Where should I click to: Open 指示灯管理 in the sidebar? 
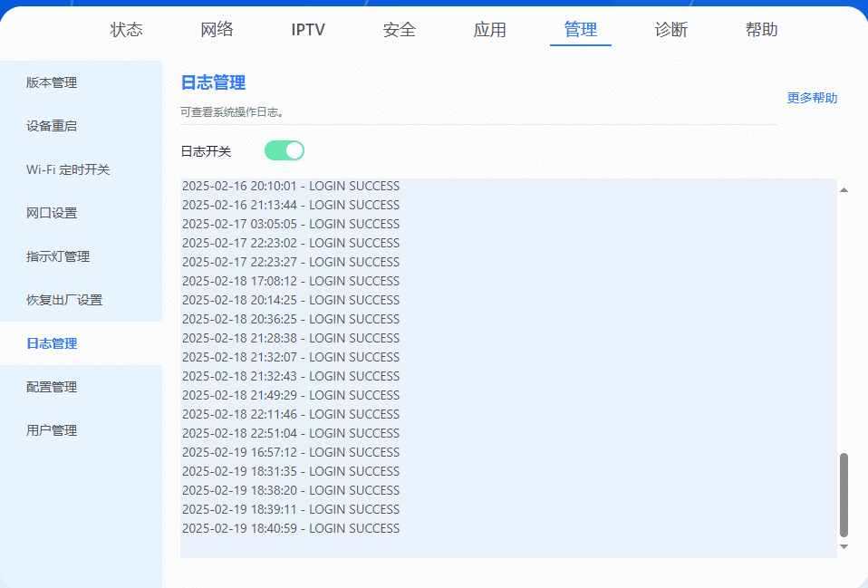pyautogui.click(x=58, y=256)
